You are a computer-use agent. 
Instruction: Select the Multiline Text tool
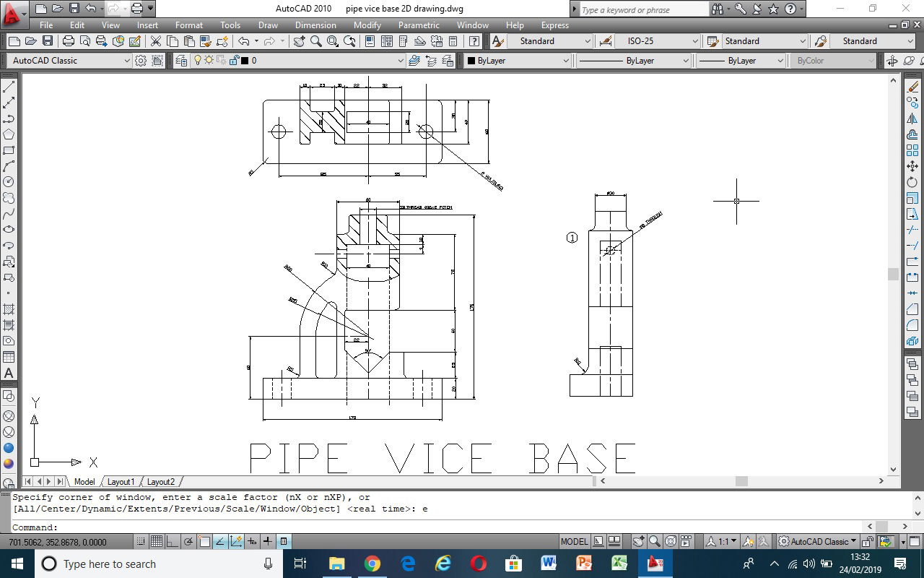pyautogui.click(x=9, y=374)
